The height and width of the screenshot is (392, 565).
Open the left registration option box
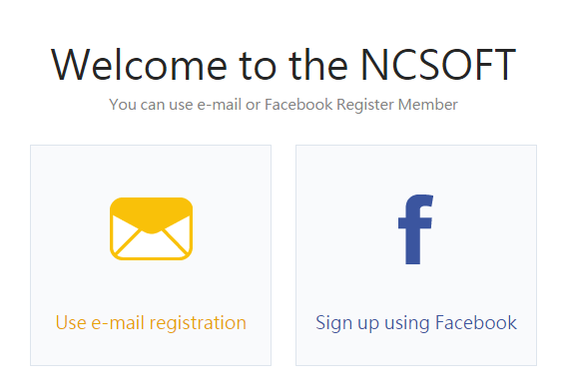point(151,255)
